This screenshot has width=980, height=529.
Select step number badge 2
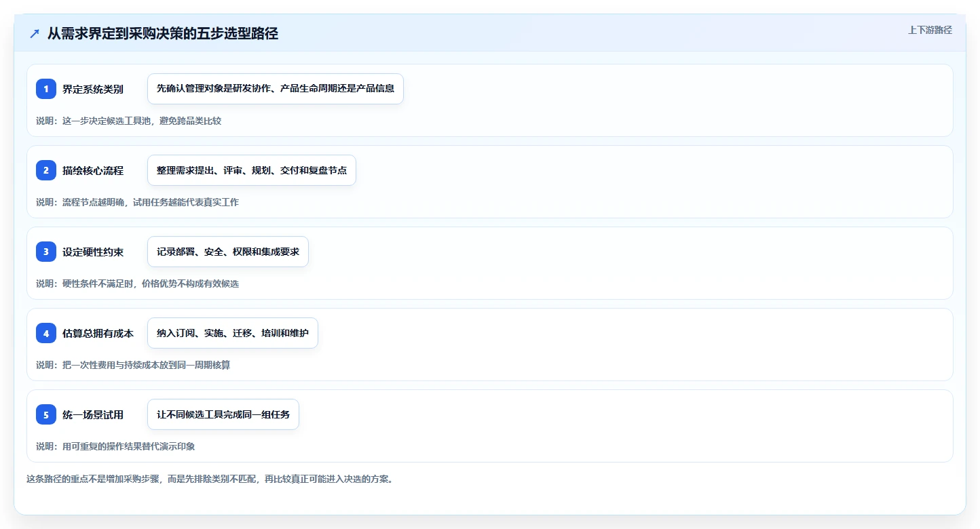point(46,170)
